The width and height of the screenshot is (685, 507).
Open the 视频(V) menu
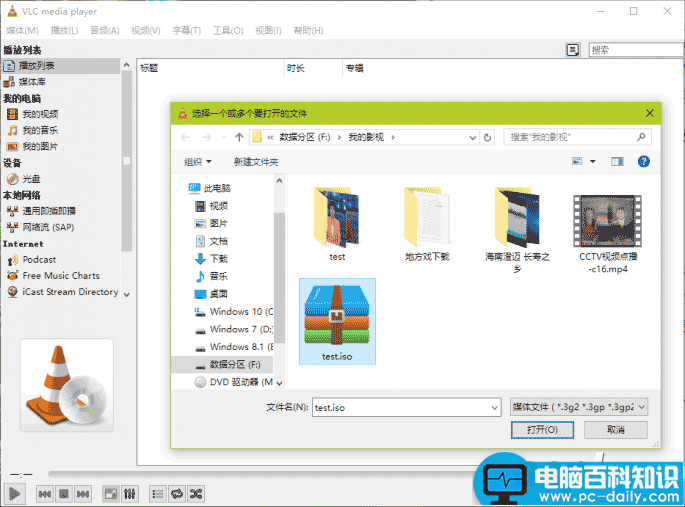click(146, 31)
